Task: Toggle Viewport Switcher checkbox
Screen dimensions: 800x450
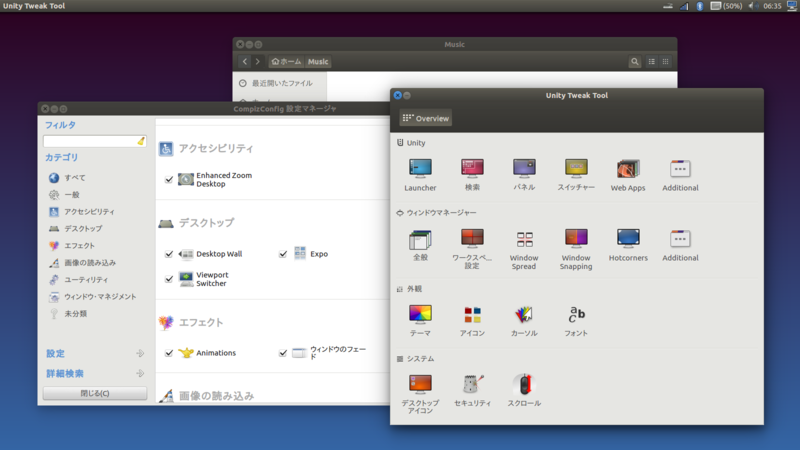Action: [169, 279]
